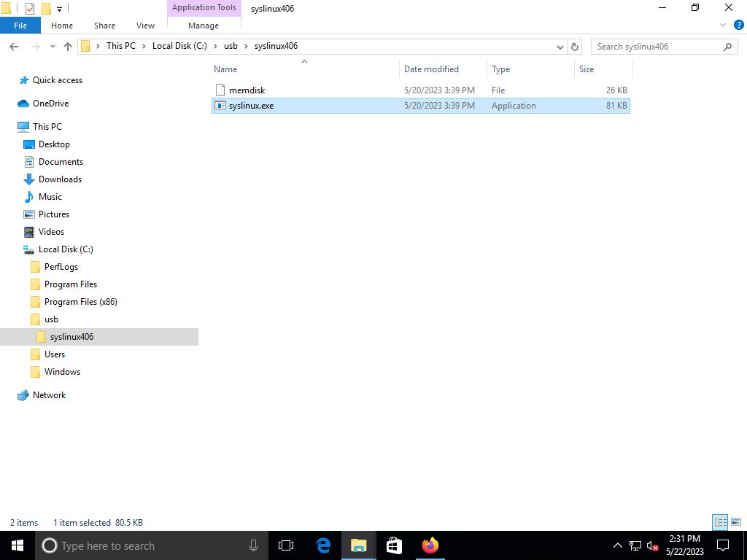This screenshot has width=747, height=560.
Task: Switch to Details view layout
Action: pyautogui.click(x=720, y=522)
